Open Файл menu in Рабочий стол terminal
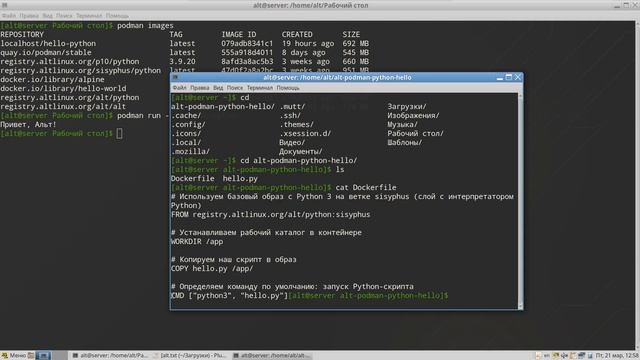 [9, 16]
